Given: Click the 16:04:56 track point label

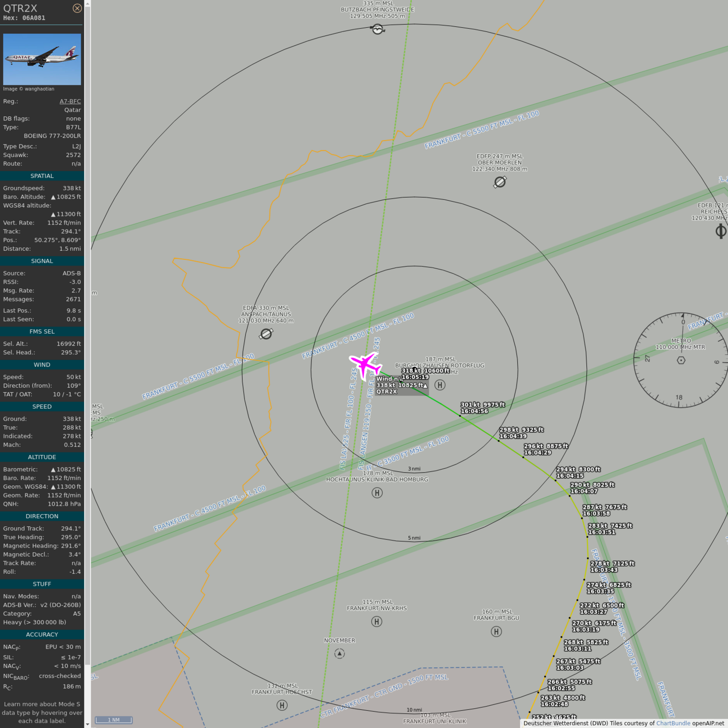Looking at the screenshot, I should pyautogui.click(x=474, y=412).
